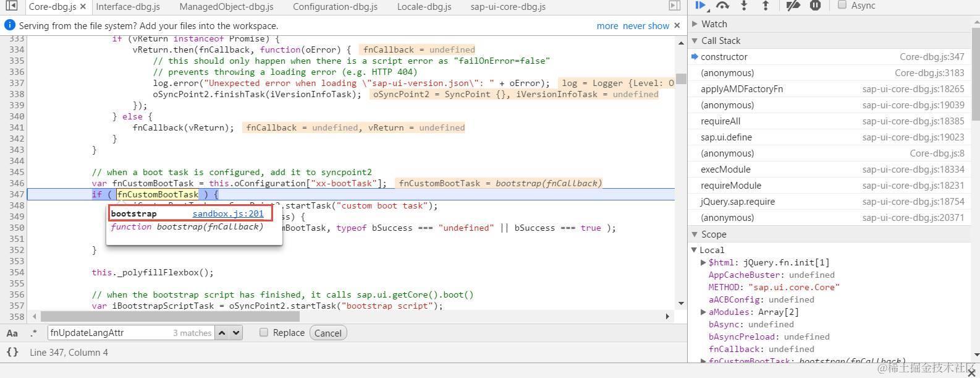Step into next function call
Image resolution: width=980 pixels, height=378 pixels.
click(744, 6)
